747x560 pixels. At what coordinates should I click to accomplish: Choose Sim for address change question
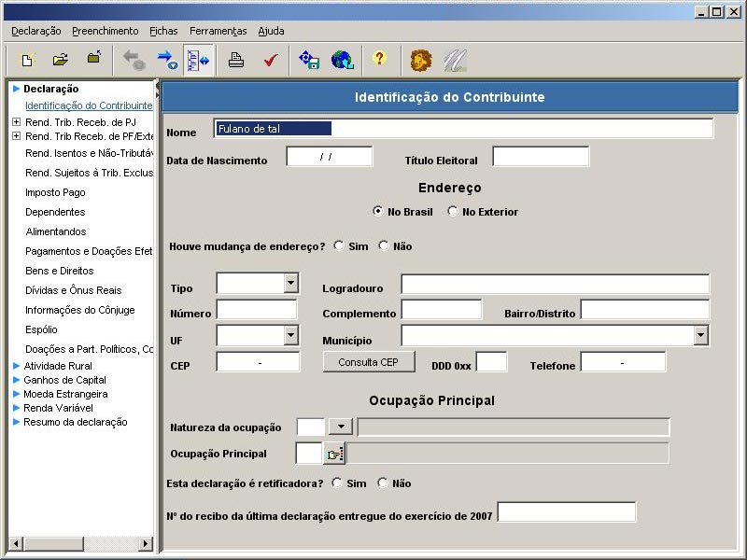[x=338, y=245]
